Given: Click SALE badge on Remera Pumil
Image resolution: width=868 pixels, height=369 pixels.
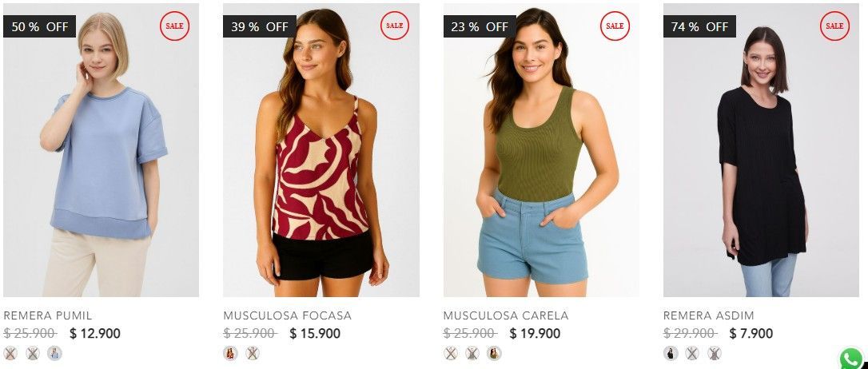Looking at the screenshot, I should [x=175, y=26].
